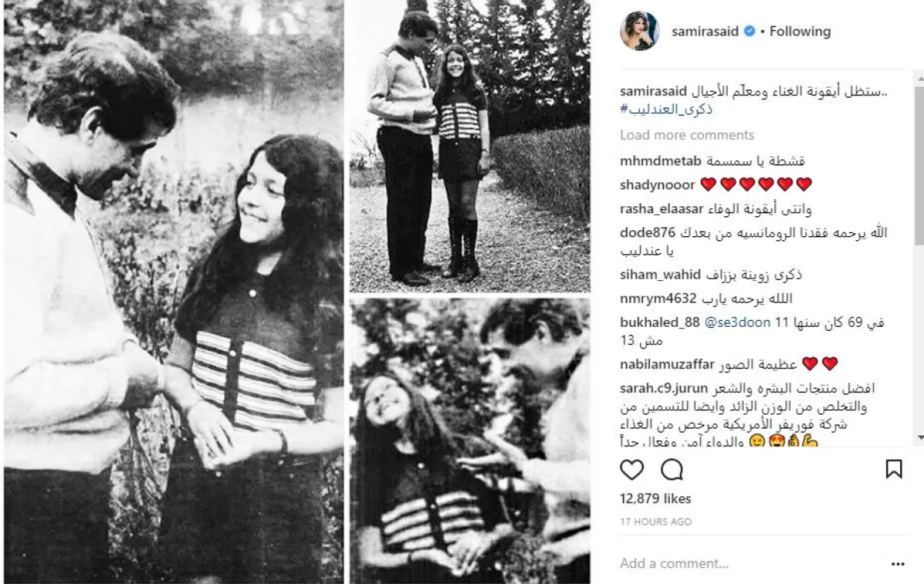Open the three-dots more options menu
Viewport: 924px width, 584px height.
pos(897,564)
